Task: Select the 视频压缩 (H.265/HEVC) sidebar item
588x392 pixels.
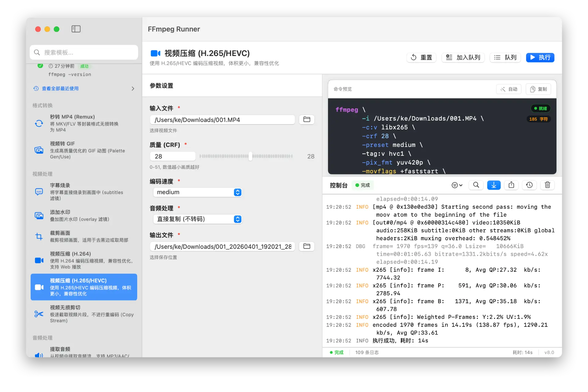Action: pos(84,287)
